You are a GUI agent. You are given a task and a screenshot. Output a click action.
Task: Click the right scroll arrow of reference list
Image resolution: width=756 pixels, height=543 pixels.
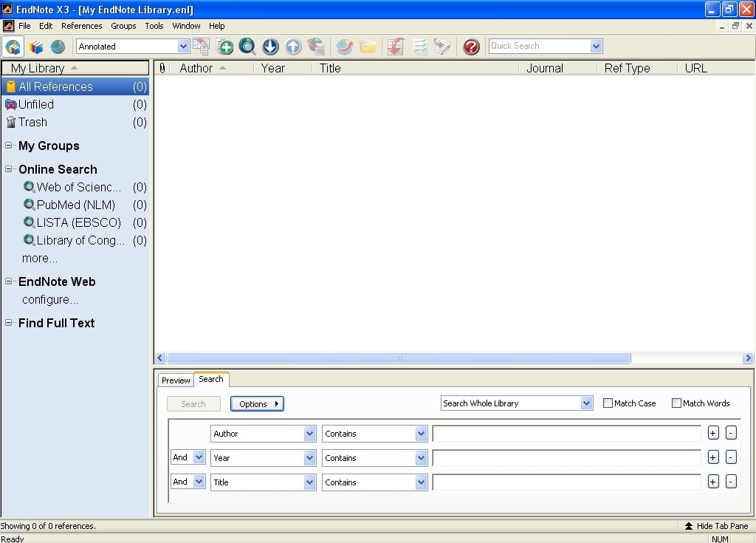coord(748,358)
